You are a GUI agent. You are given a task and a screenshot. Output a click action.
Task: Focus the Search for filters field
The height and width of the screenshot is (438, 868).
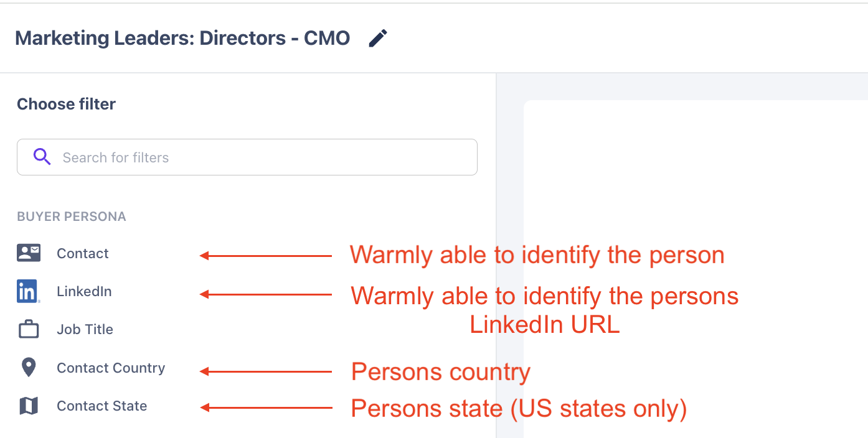(262, 157)
